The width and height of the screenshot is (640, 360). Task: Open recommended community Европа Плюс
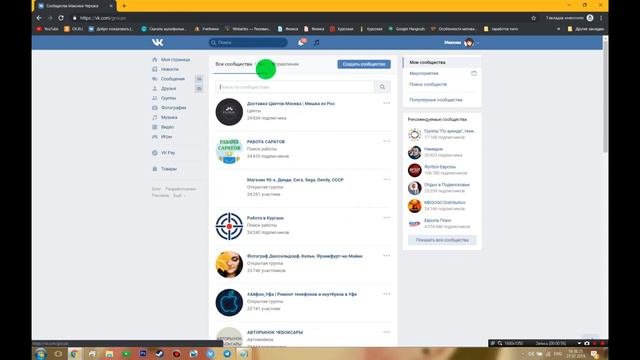pos(437,220)
